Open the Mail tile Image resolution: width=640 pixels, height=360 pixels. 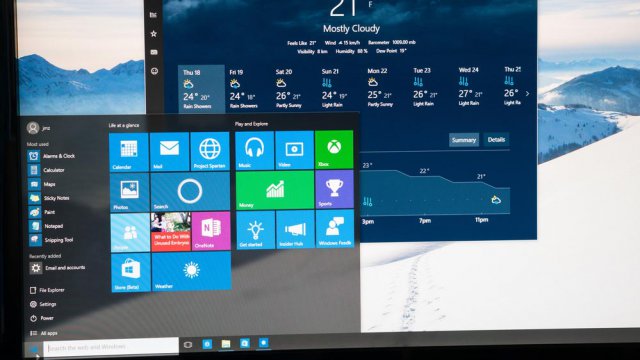[169, 151]
